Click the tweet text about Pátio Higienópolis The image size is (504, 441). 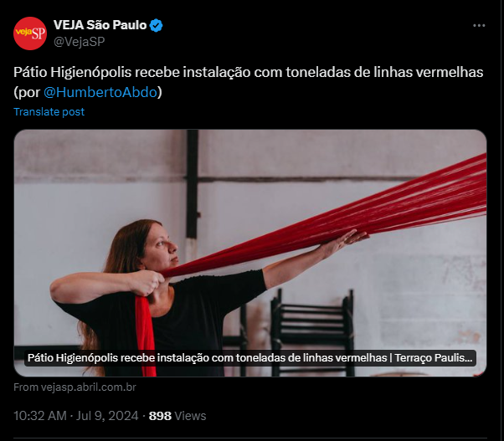coord(248,82)
